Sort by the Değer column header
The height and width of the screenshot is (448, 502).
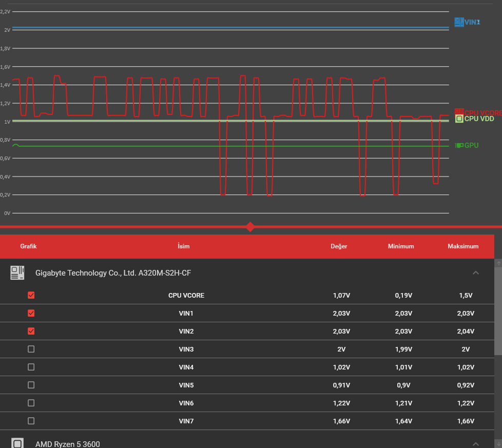(x=339, y=246)
